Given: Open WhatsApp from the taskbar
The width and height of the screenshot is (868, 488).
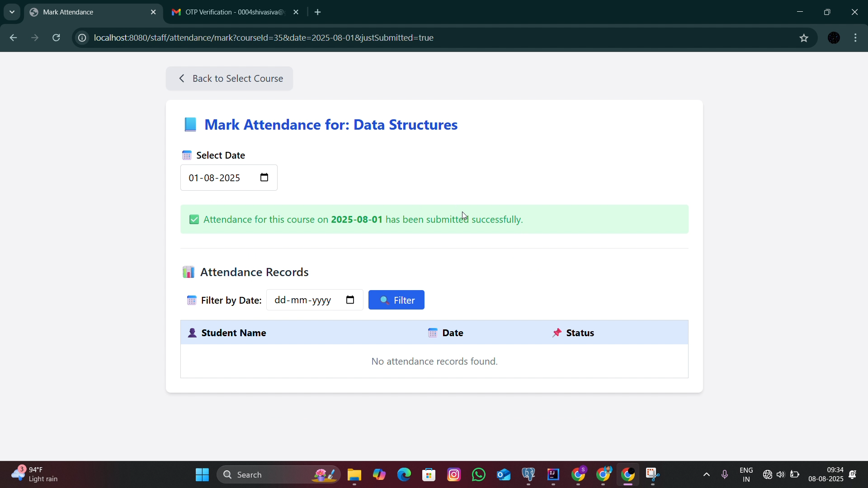Looking at the screenshot, I should pos(479,475).
